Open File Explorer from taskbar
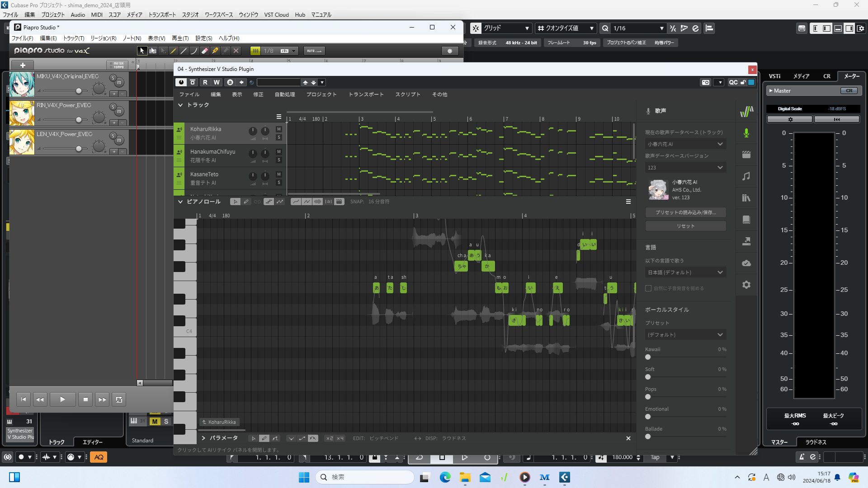Image resolution: width=868 pixels, height=488 pixels. point(465,477)
